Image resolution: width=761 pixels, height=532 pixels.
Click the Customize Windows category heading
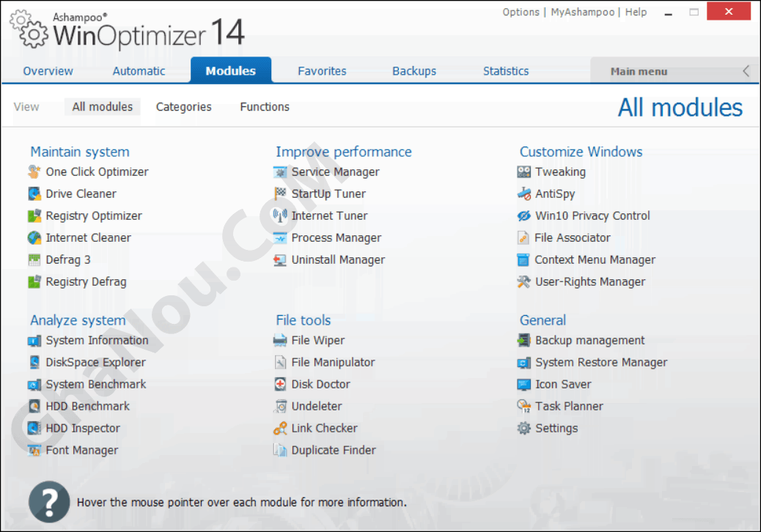coord(581,152)
